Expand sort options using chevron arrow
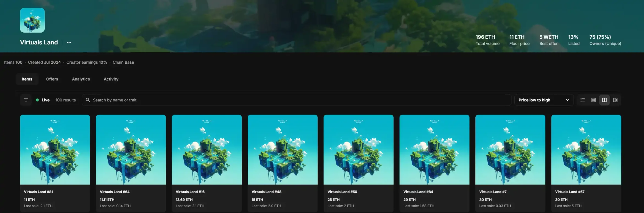Screen dimensions: 644x213 tap(567, 100)
